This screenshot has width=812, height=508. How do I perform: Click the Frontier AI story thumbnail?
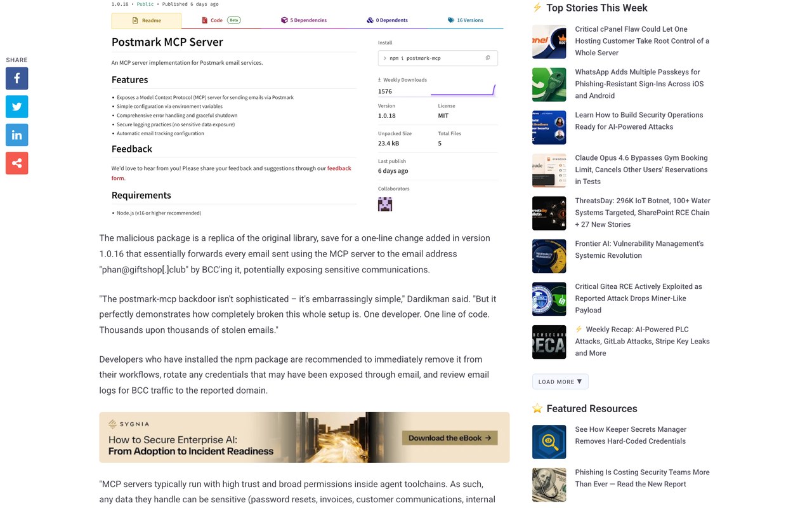point(549,256)
